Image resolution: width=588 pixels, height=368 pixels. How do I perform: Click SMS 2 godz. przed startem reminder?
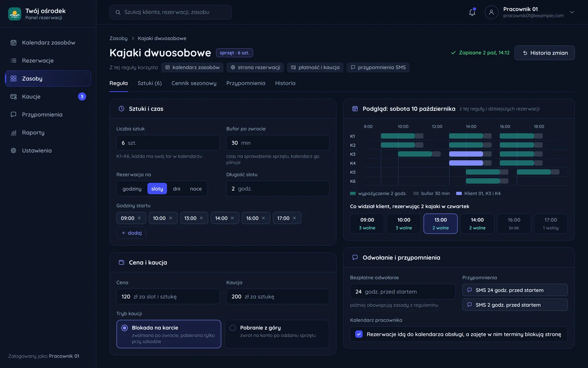click(x=515, y=305)
